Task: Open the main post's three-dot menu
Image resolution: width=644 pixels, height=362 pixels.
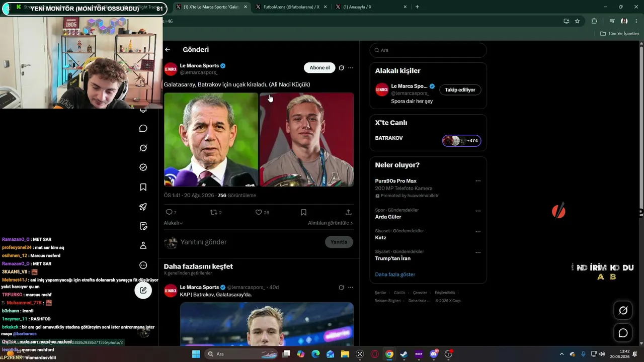Action: coord(351,68)
